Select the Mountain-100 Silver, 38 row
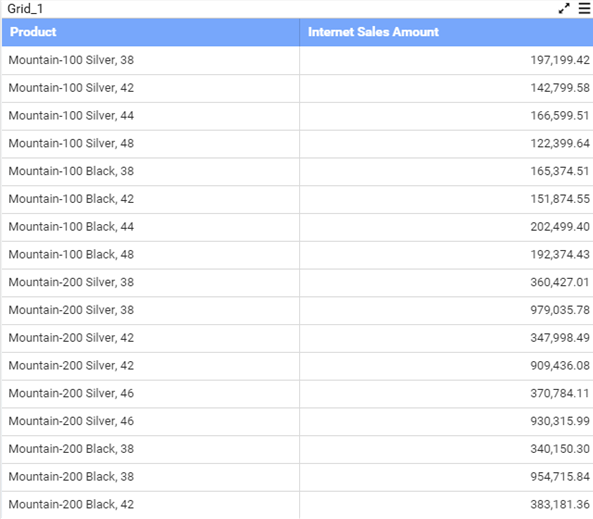Viewport: 593px width, 519px height. click(297, 60)
